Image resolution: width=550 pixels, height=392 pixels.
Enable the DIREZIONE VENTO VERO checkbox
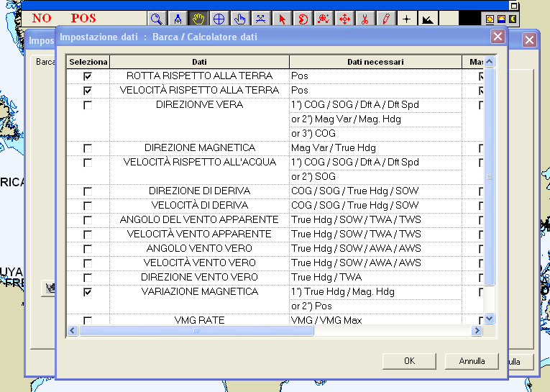click(88, 278)
